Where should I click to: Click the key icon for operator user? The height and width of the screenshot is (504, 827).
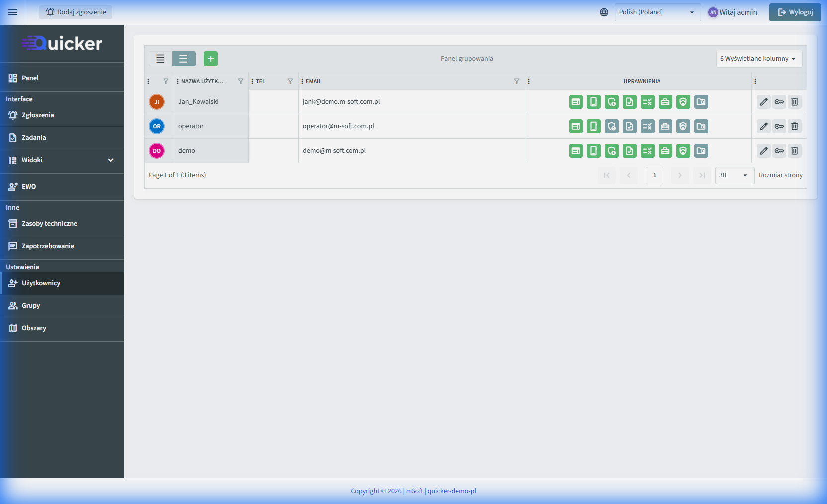pos(779,126)
